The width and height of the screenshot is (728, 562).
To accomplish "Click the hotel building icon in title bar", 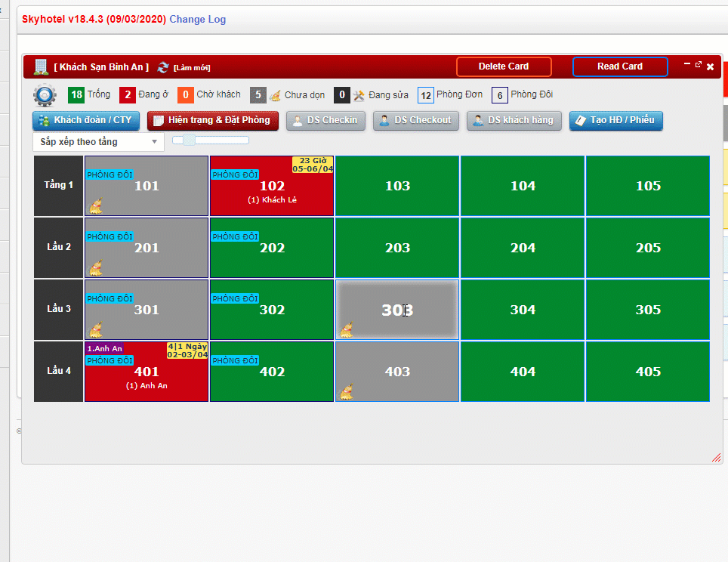I will pyautogui.click(x=41, y=66).
